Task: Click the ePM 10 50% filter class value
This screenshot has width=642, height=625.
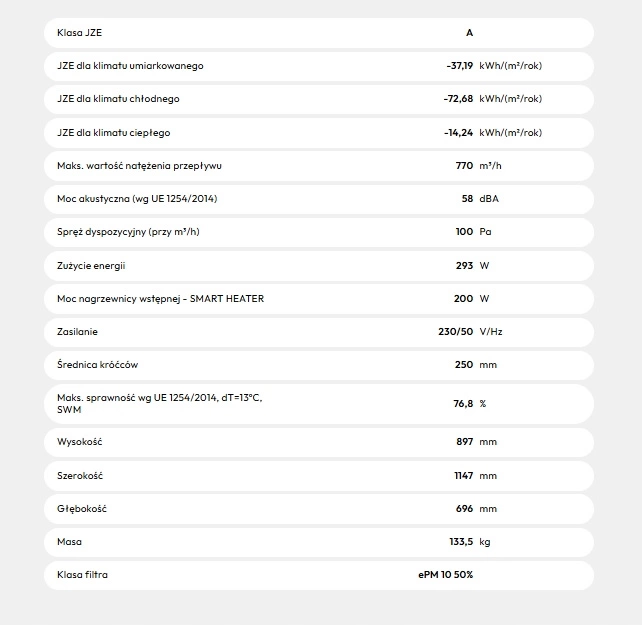Action: coord(446,575)
